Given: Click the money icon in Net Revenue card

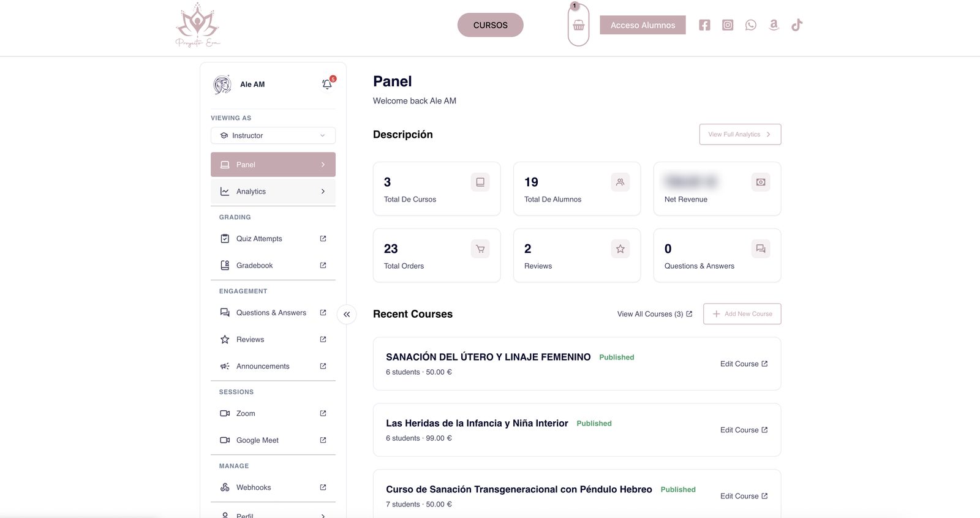Looking at the screenshot, I should [x=761, y=182].
